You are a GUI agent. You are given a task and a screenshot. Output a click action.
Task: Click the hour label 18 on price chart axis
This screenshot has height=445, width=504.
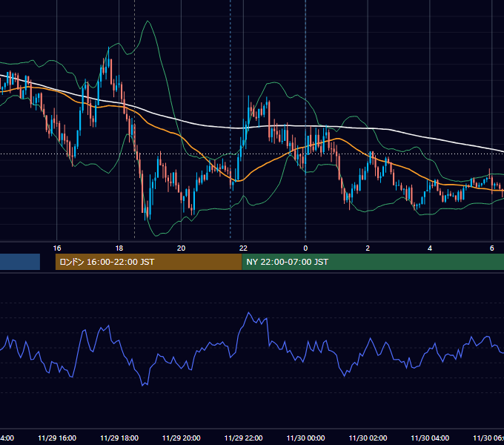(x=119, y=248)
